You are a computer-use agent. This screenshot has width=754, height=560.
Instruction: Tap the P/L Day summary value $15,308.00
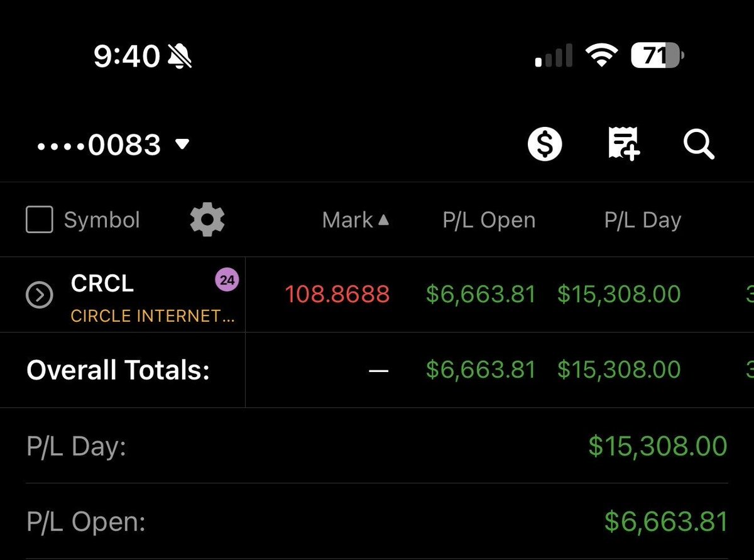[657, 446]
